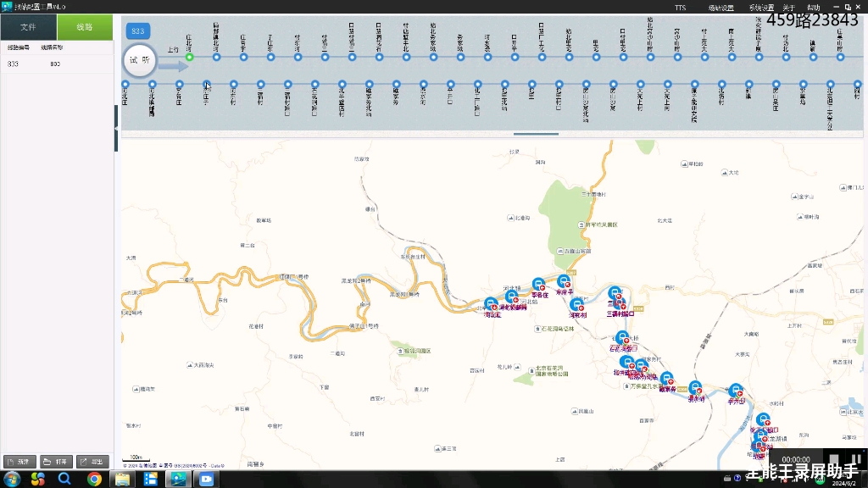Click the 李各庄 bus stop marker on map
868x488 pixels.
[x=538, y=285]
